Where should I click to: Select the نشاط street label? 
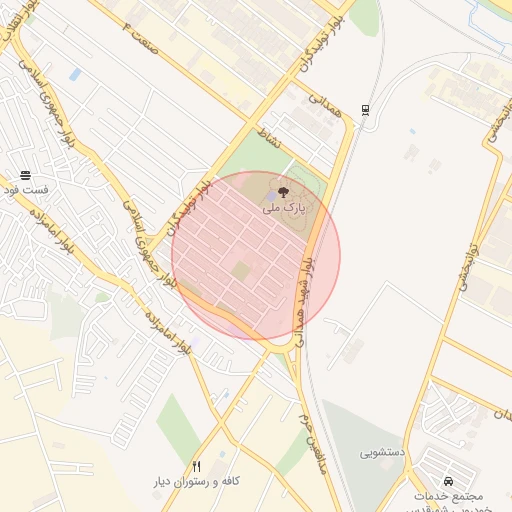point(269,138)
